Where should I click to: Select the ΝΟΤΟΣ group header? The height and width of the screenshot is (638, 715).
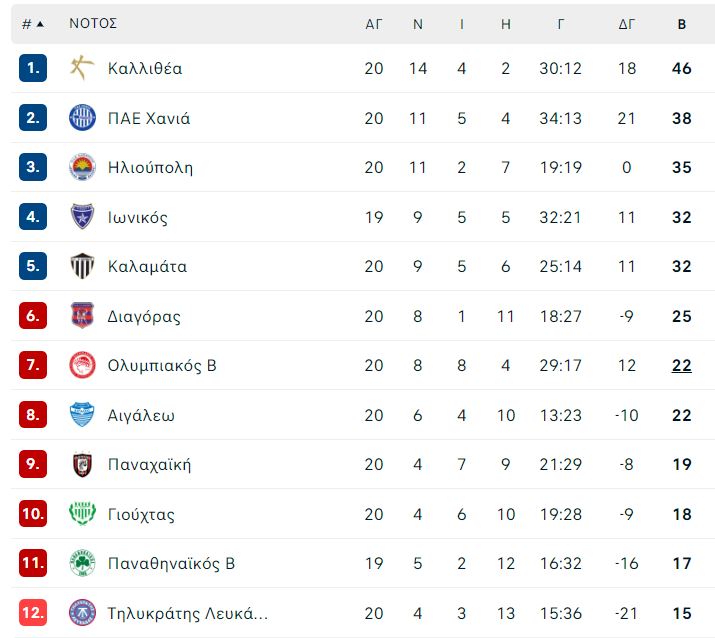[93, 23]
